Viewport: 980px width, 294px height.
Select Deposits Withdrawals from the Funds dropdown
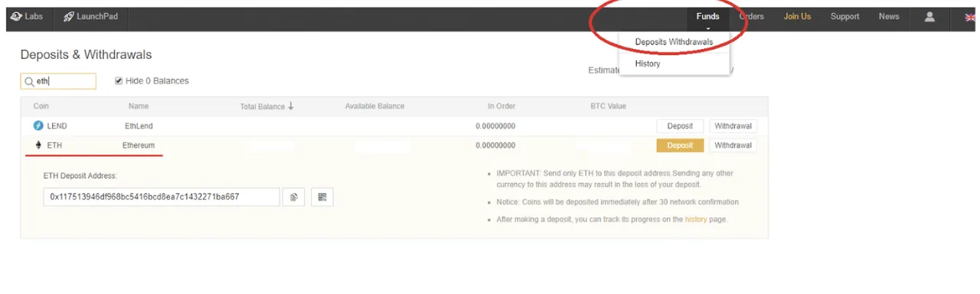674,42
